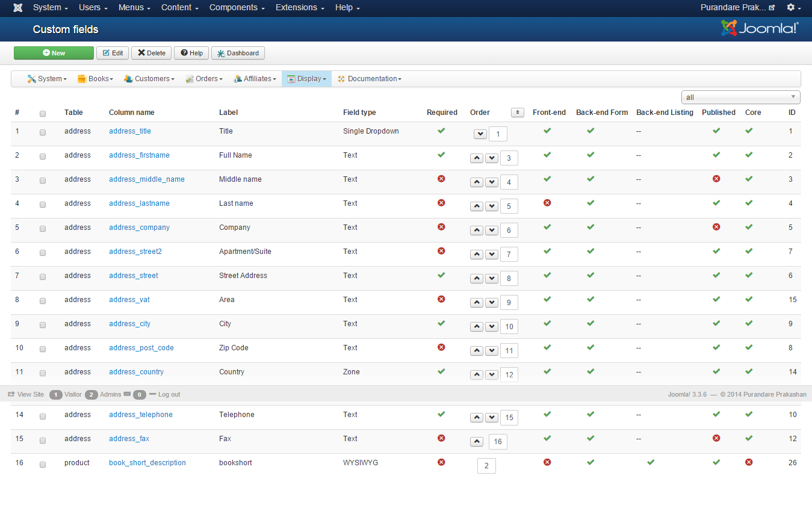The image size is (812, 514).
Task: Tick the checkbox for address_city row
Action: pos(43,325)
